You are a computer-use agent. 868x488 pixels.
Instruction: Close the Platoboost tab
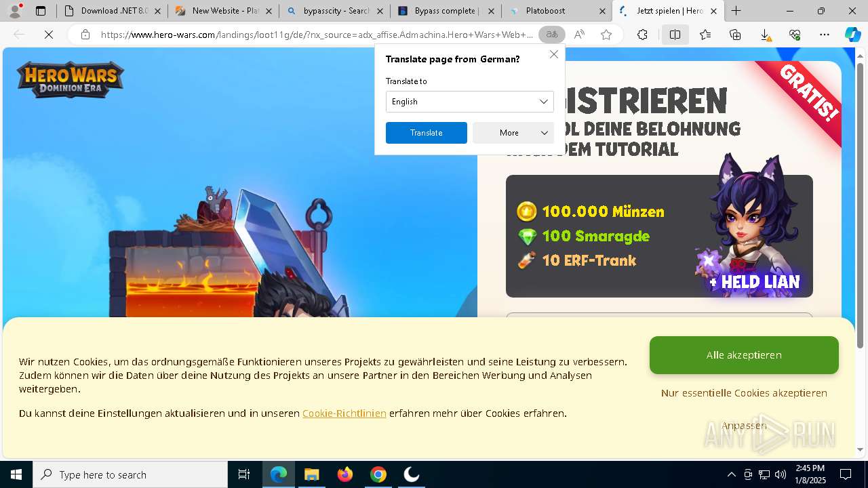point(602,11)
